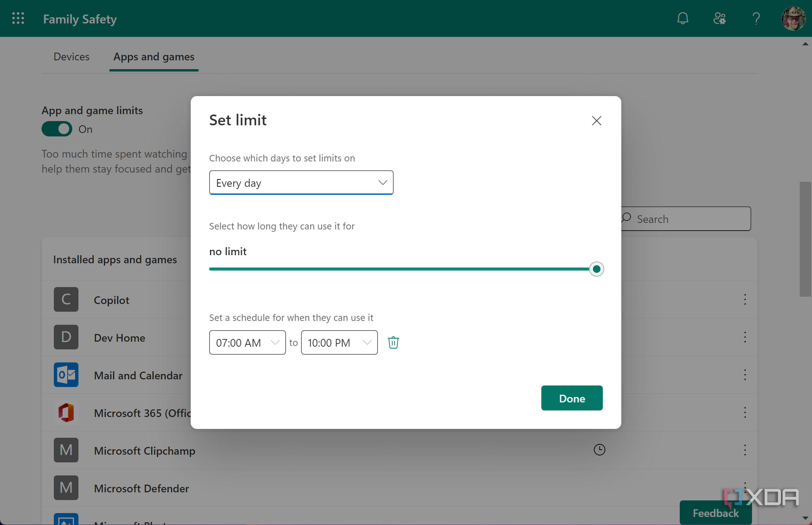Toggle App and game limits switch

57,129
